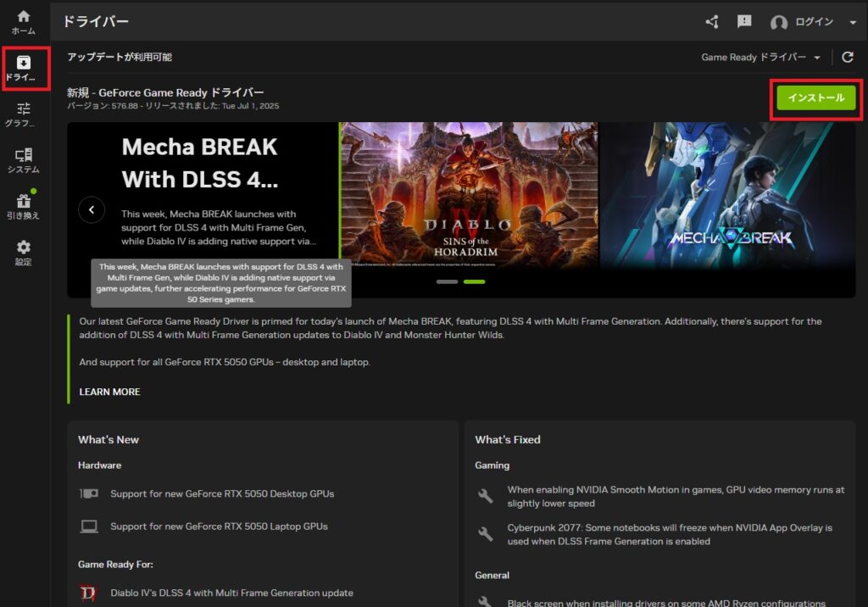Click the version 576.88 release info line
868x607 pixels.
pyautogui.click(x=173, y=106)
